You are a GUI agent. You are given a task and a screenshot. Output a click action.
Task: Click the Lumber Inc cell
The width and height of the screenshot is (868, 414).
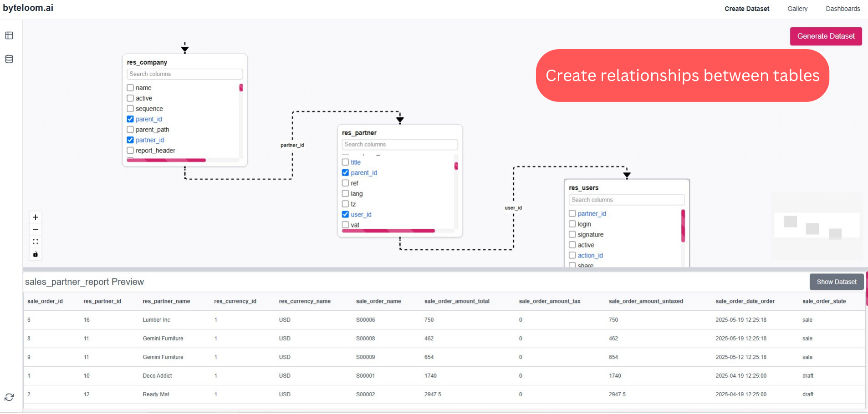pos(156,320)
